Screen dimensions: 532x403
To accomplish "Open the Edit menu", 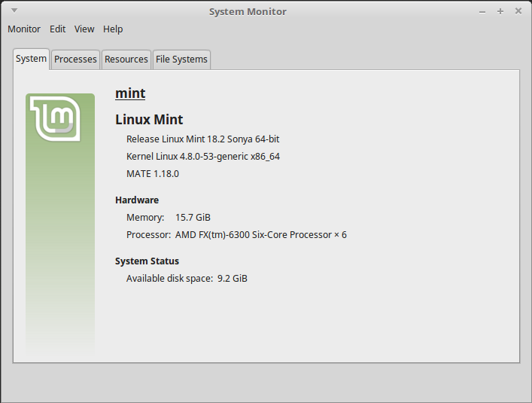I will 57,29.
